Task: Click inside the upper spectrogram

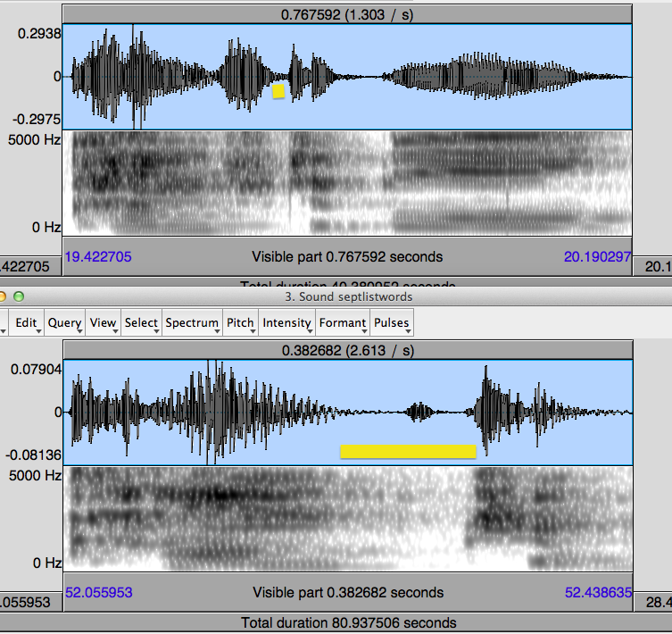Action: [x=348, y=183]
